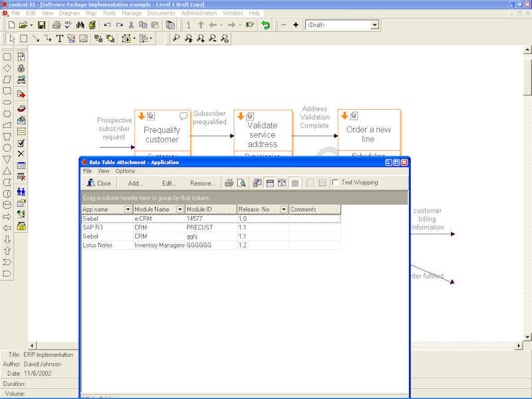
Task: Open print preview in Data Table Attachment window
Action: tap(241, 184)
